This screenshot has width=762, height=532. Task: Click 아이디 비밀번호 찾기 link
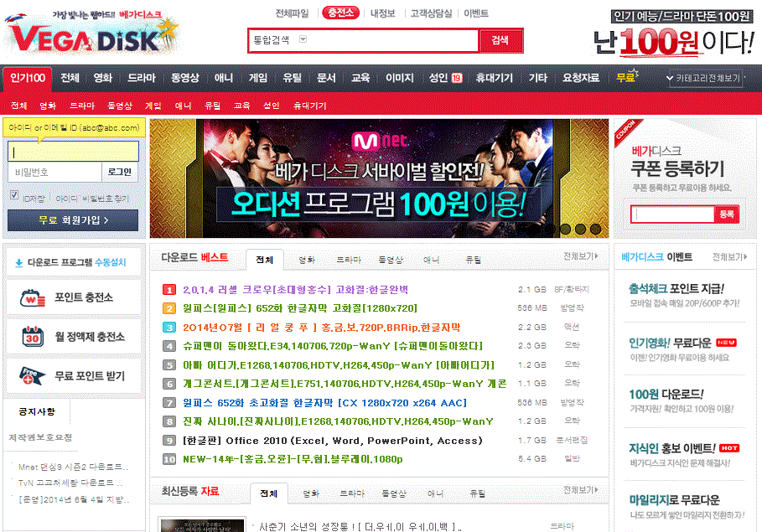click(92, 199)
